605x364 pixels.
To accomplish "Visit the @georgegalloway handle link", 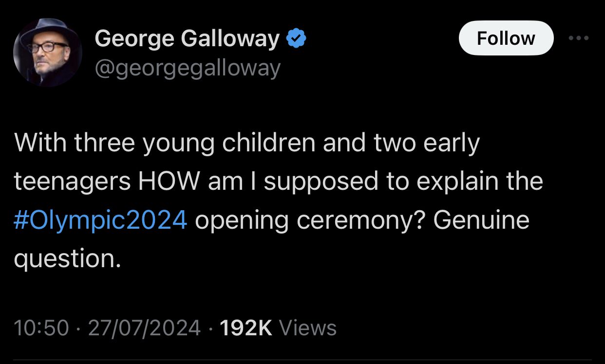I will (x=188, y=69).
